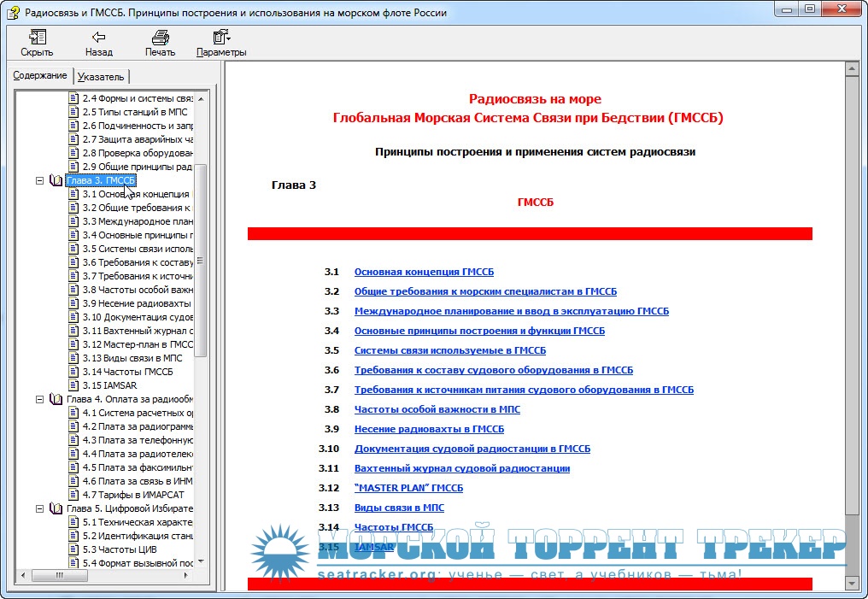Click the contents tree scroll-down arrow

201,561
